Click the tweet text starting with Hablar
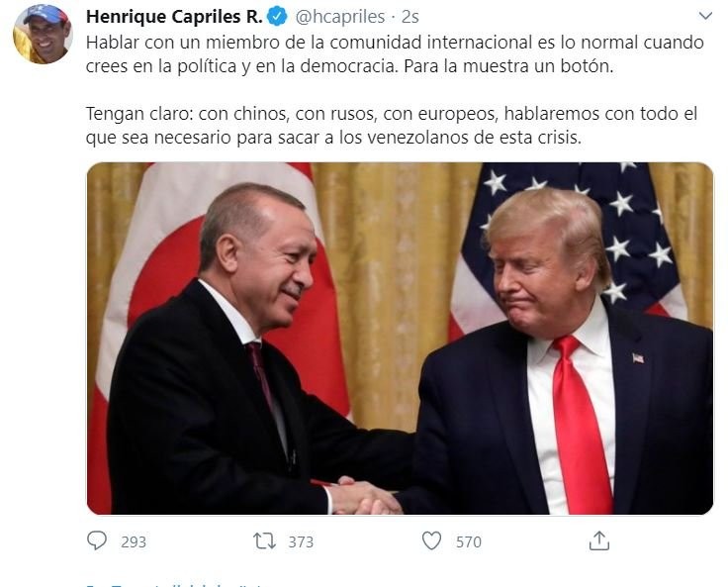728x587 pixels. pyautogui.click(x=395, y=53)
